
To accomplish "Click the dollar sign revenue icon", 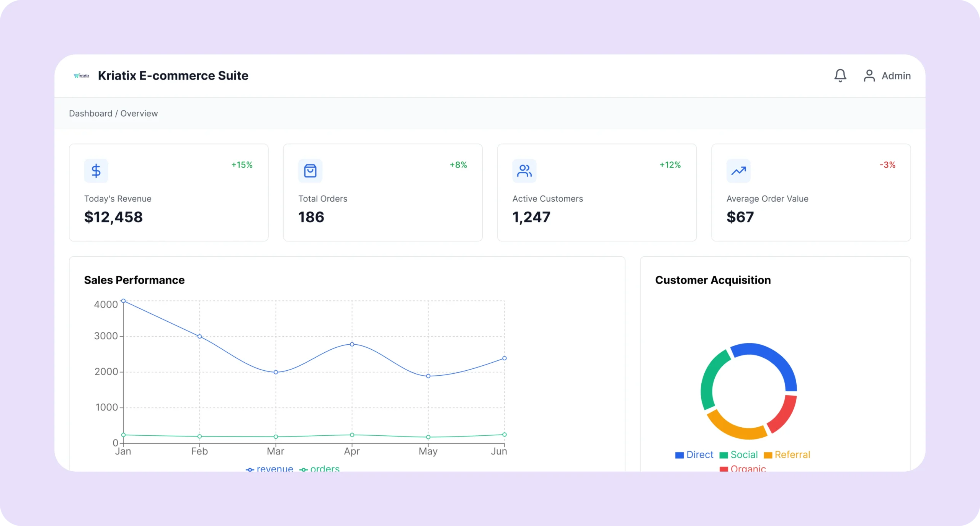I will point(96,171).
